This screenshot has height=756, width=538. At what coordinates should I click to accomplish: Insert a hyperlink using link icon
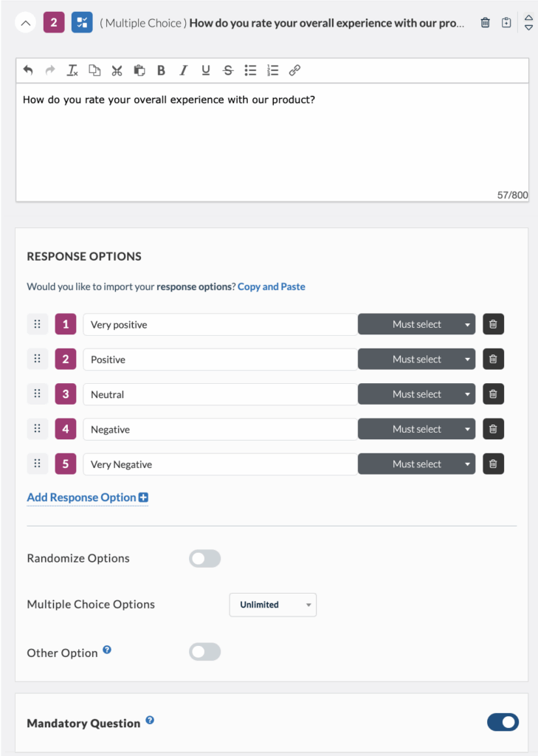pos(294,70)
